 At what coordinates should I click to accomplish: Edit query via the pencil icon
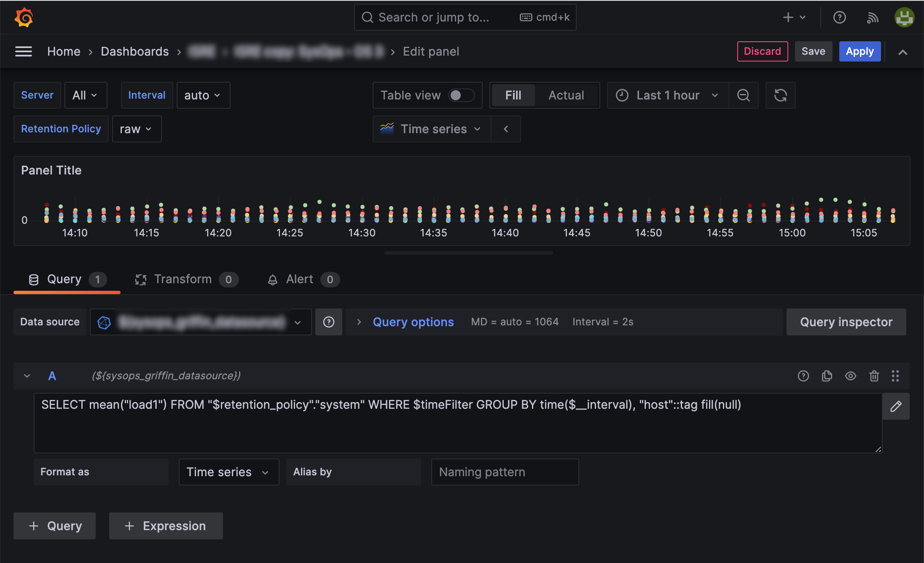tap(896, 406)
